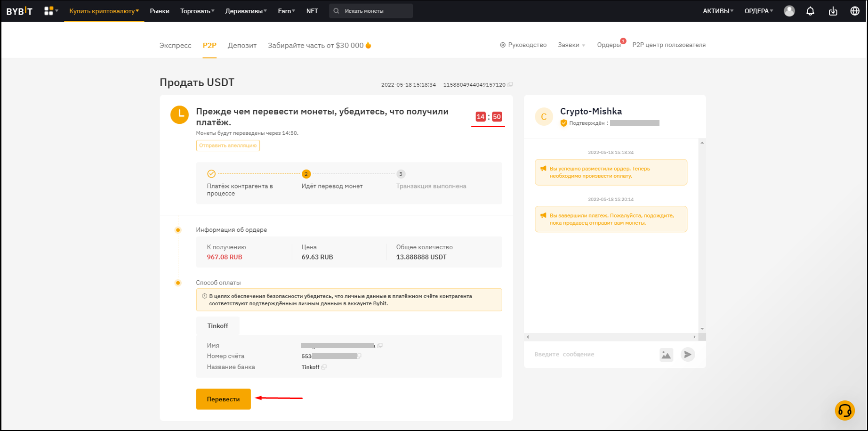The width and height of the screenshot is (868, 431).
Task: Copy the Имя value icon
Action: [380, 345]
